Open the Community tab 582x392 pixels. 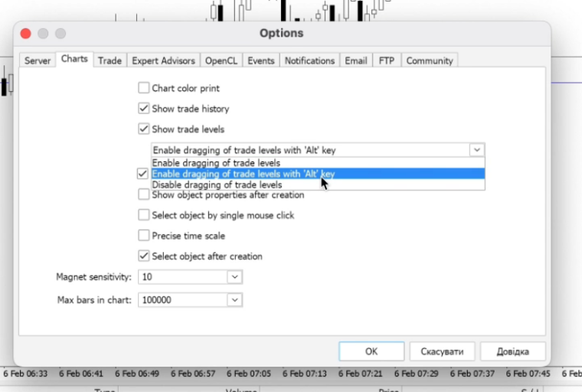pyautogui.click(x=430, y=60)
